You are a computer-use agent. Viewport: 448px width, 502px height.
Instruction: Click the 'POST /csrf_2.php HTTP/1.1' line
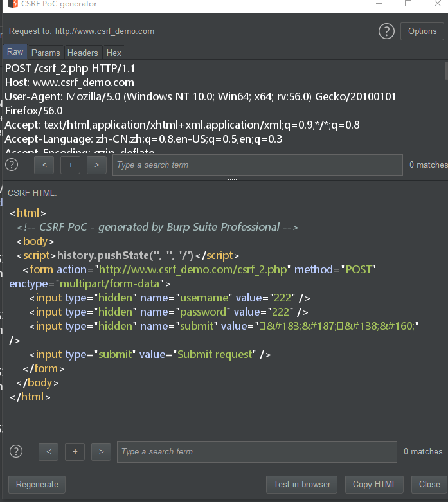coord(70,69)
